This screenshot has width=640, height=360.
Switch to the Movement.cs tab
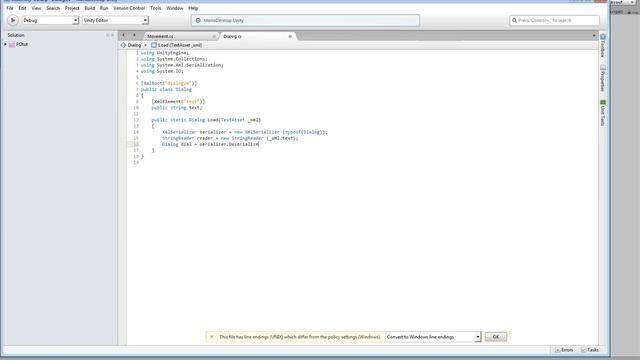pos(160,36)
